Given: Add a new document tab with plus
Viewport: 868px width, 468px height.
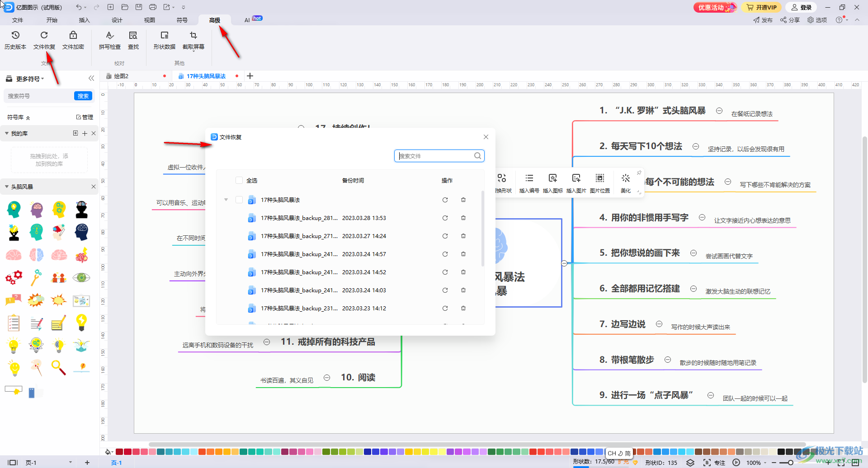Looking at the screenshot, I should tap(250, 76).
